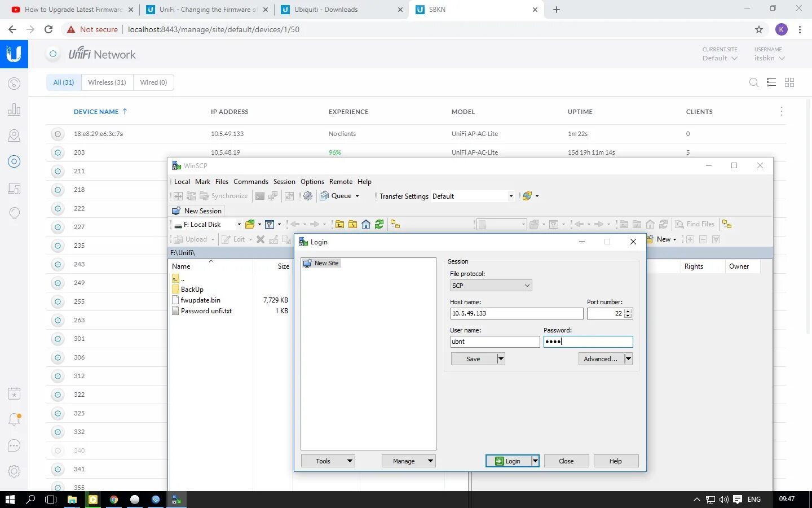
Task: Expand the Advanced button dropdown arrow
Action: click(x=628, y=359)
